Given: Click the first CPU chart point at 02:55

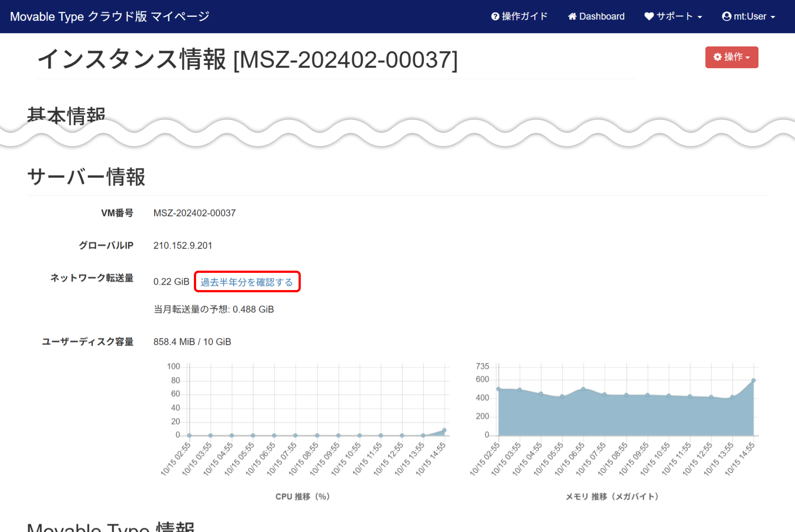Looking at the screenshot, I should tap(189, 435).
